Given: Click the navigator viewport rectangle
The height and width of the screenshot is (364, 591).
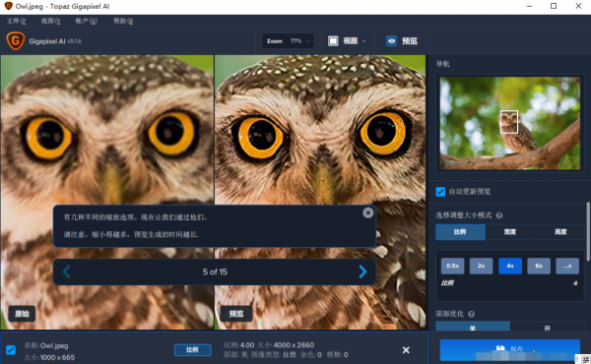Looking at the screenshot, I should (x=509, y=122).
